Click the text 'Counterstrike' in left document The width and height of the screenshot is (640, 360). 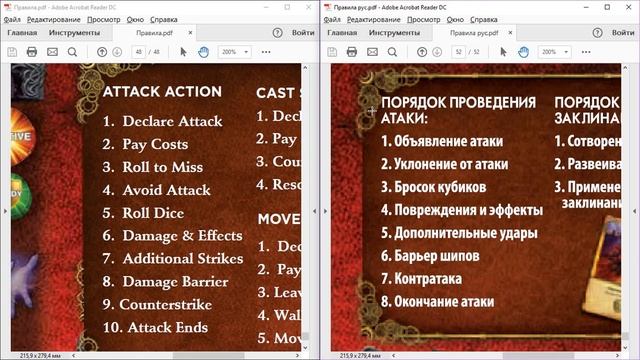[x=166, y=304]
